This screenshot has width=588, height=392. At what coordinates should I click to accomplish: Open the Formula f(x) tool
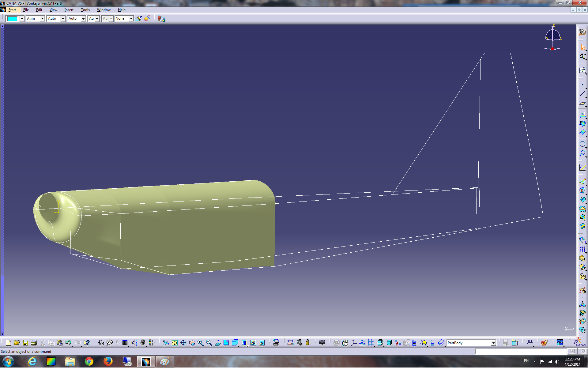tap(101, 343)
